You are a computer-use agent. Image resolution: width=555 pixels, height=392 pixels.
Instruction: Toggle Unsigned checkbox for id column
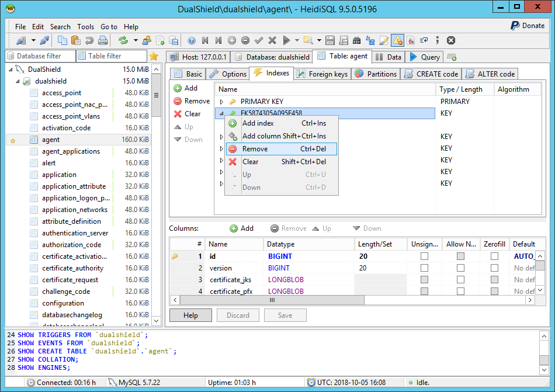424,256
